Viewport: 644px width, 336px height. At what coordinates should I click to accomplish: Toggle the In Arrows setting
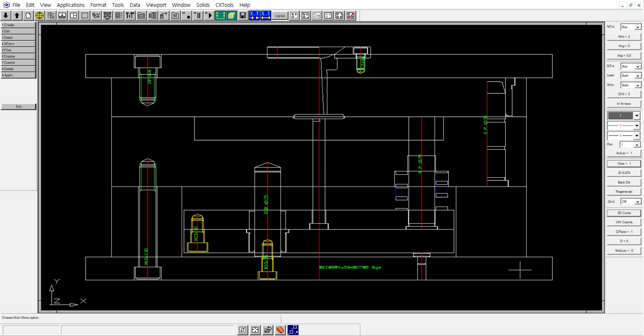(x=624, y=104)
